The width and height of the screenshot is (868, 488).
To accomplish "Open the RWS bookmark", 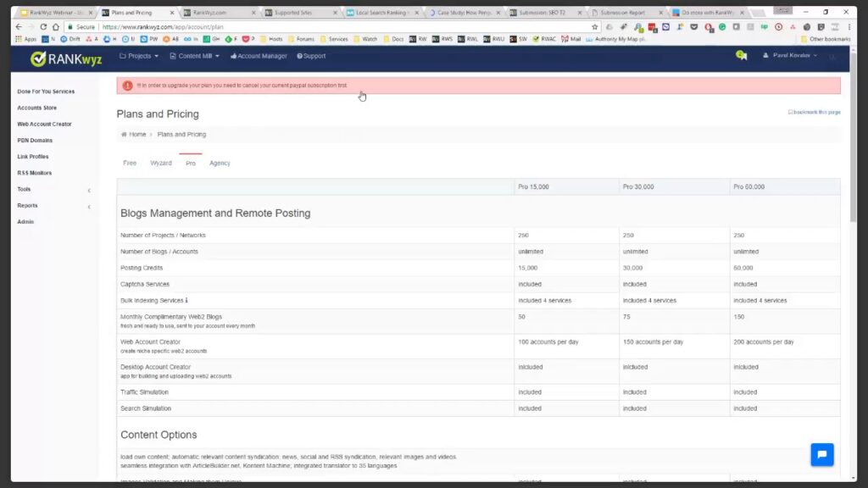I will pos(442,39).
